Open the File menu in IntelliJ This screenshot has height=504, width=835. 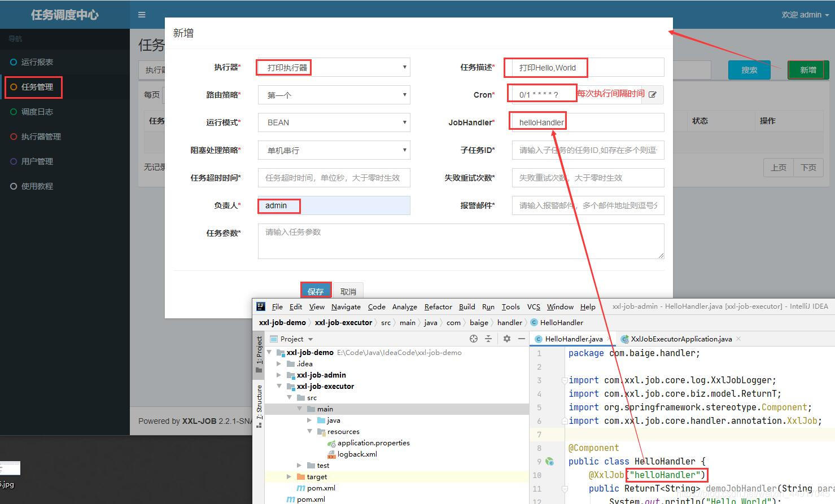pyautogui.click(x=277, y=306)
